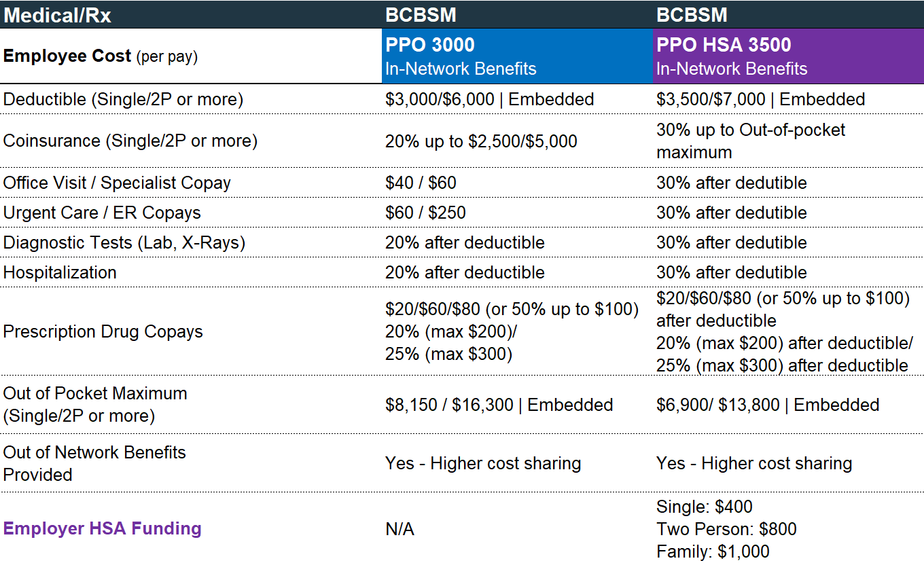Viewport: 924px width, 563px height.
Task: Click the $60 / $250 copay value
Action: [425, 213]
